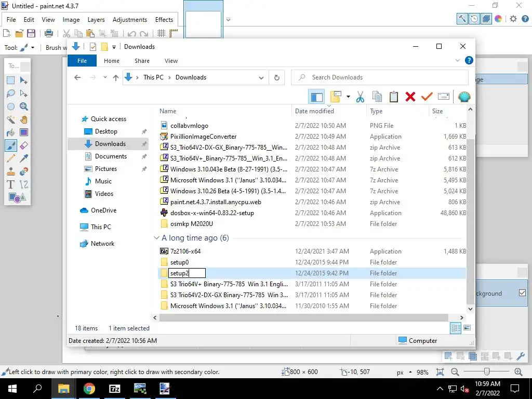Open the paint.net Image menu
532x399 pixels.
click(71, 20)
